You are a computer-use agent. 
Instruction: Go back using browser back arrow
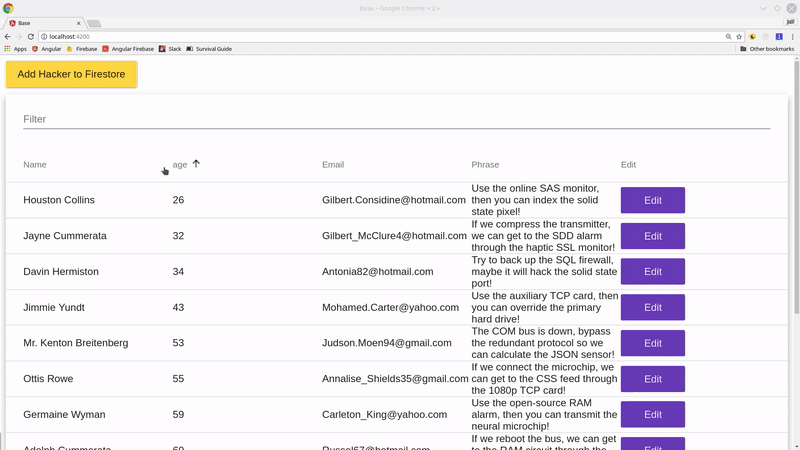click(x=8, y=36)
